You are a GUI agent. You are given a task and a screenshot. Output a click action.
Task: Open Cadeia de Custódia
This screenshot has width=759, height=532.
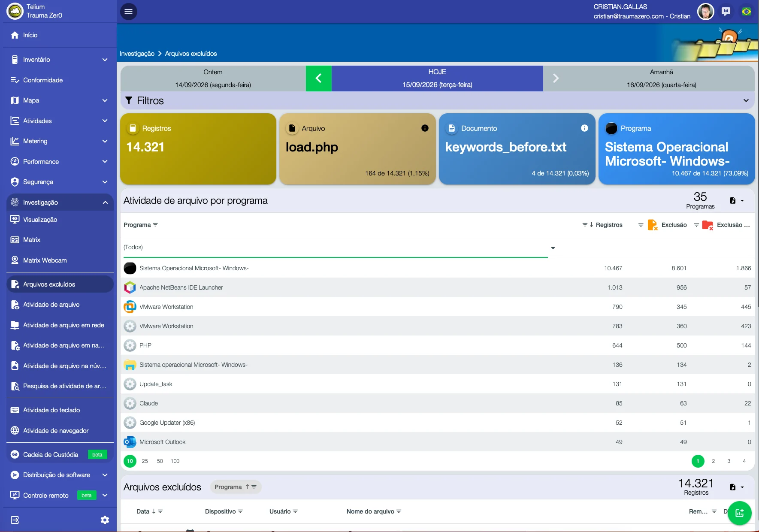coord(60,455)
